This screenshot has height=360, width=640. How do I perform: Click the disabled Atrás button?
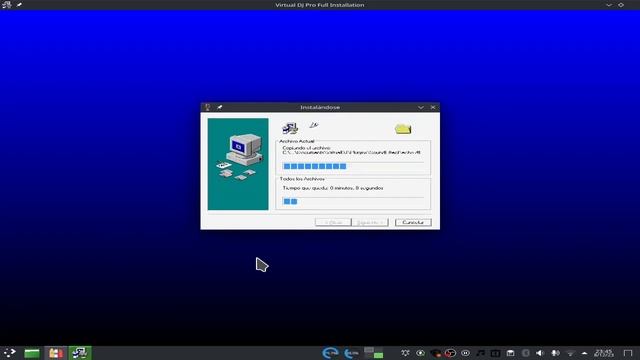coord(333,222)
